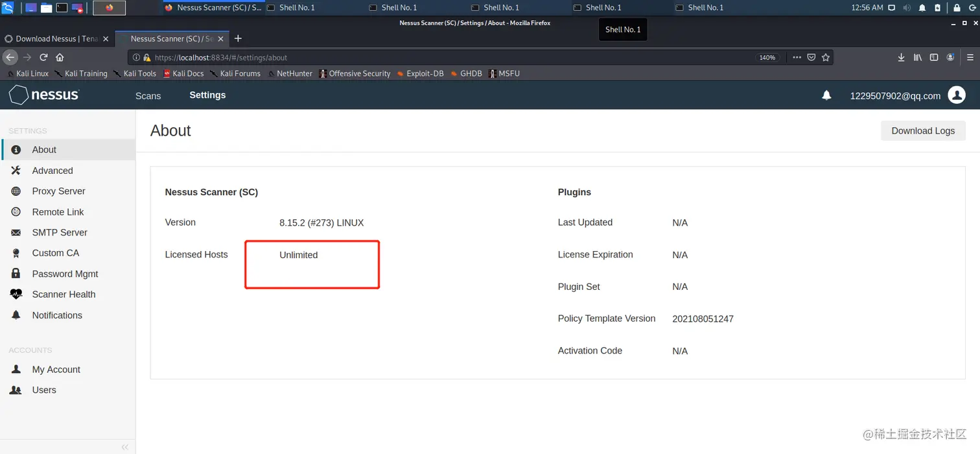Toggle the Firefox sidebar view

[934, 57]
